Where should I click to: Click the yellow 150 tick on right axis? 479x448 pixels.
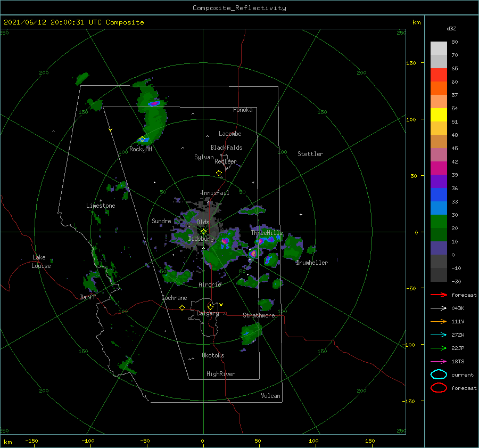[x=411, y=63]
